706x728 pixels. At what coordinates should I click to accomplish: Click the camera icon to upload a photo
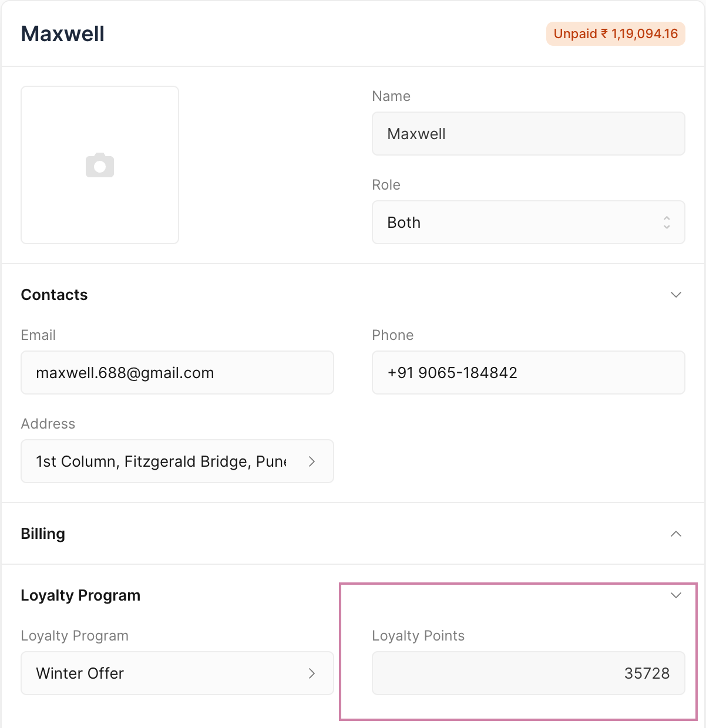coord(100,165)
